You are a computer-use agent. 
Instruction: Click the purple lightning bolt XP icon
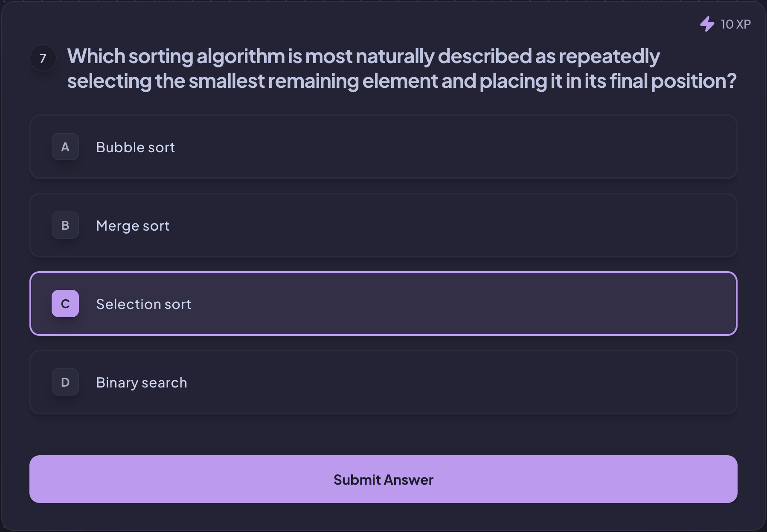point(707,24)
